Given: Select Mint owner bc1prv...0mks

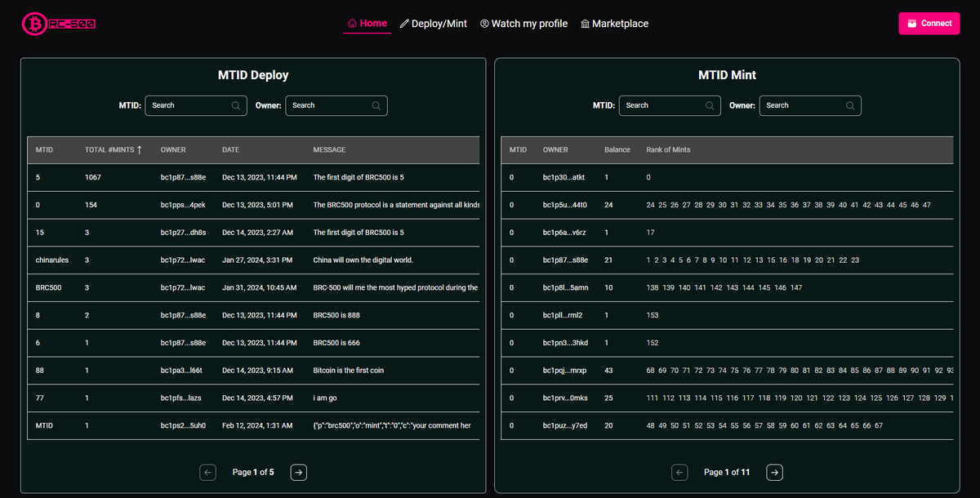Looking at the screenshot, I should click(565, 398).
